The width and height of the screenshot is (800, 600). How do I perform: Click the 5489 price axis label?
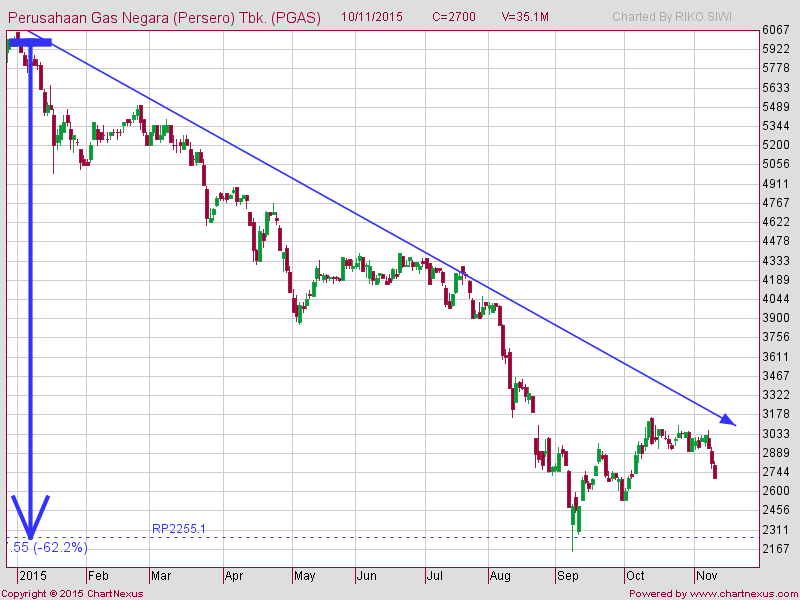(776, 107)
